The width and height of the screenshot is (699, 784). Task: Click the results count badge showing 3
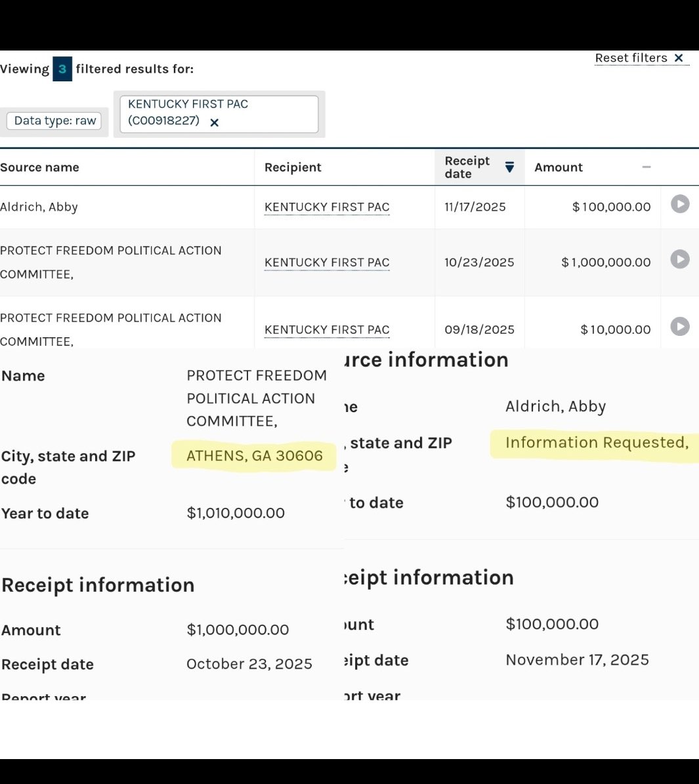pos(62,69)
